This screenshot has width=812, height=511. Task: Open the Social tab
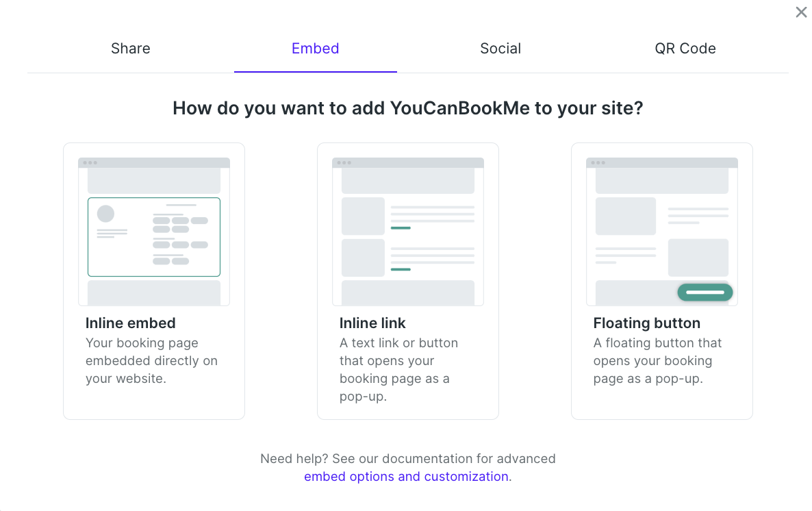(x=500, y=48)
